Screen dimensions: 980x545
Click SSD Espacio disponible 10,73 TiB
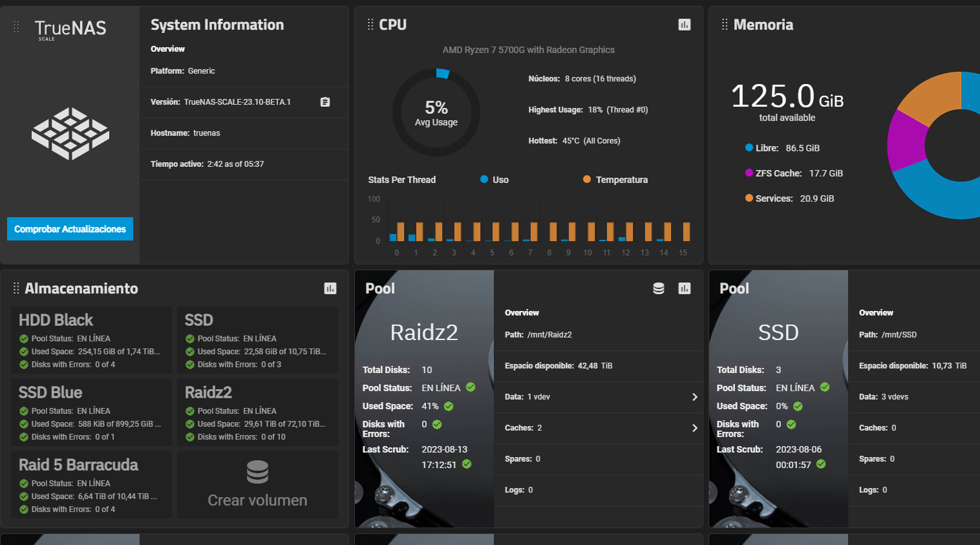[913, 366]
